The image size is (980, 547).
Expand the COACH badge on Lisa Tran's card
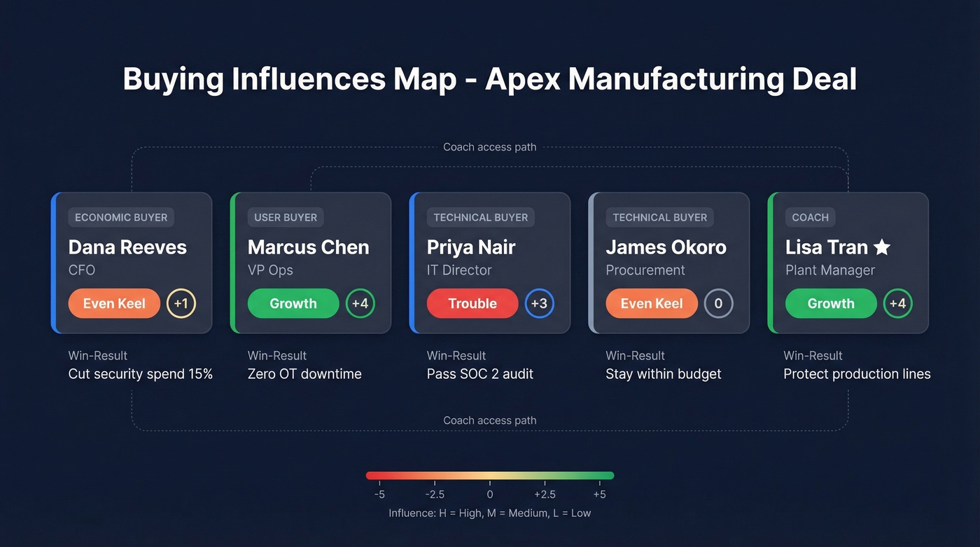coord(810,217)
